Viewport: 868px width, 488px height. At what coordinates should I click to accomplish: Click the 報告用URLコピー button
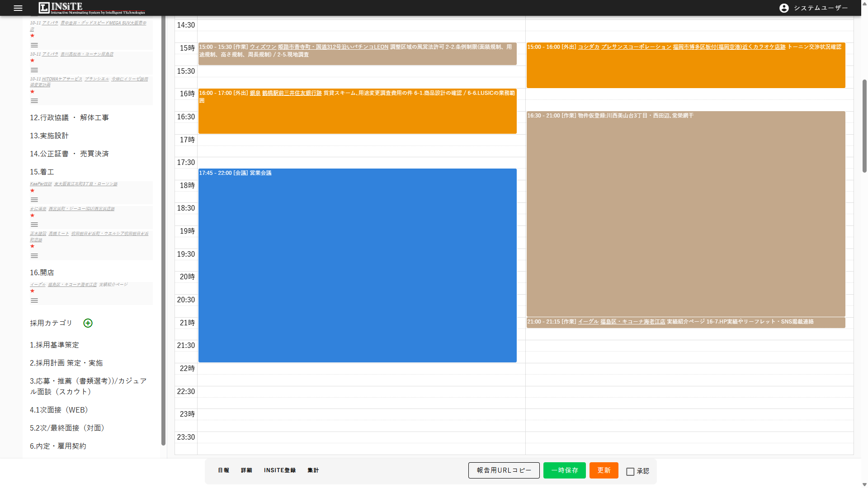tap(504, 470)
